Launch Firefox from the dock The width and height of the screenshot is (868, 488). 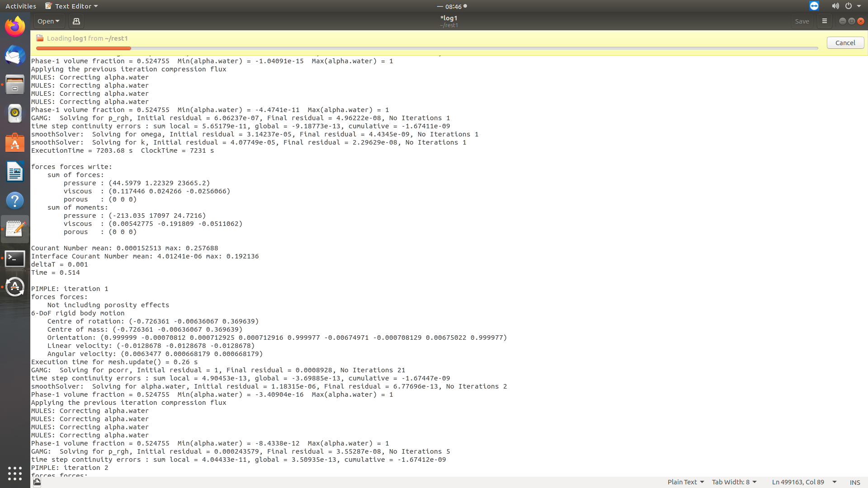(x=15, y=26)
